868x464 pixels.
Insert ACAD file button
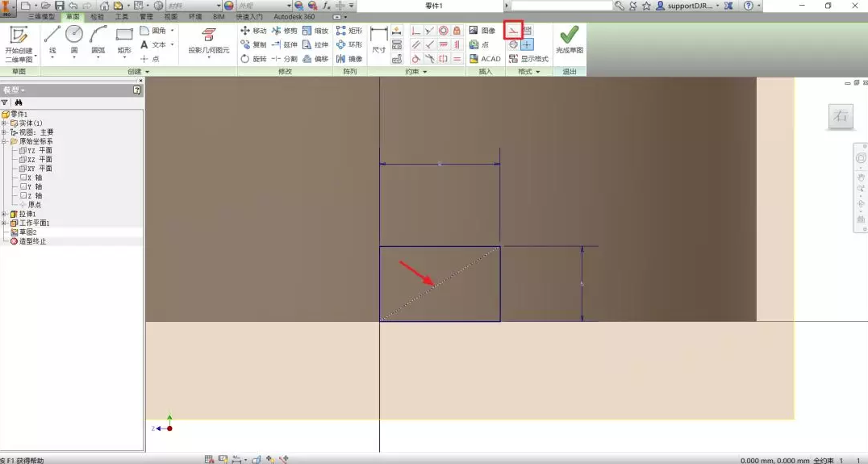(485, 59)
